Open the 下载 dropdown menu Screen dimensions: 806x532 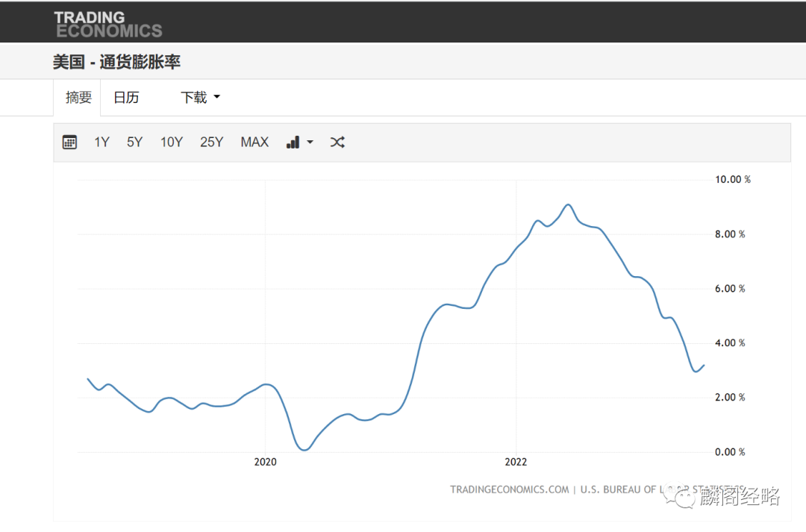[x=200, y=97]
